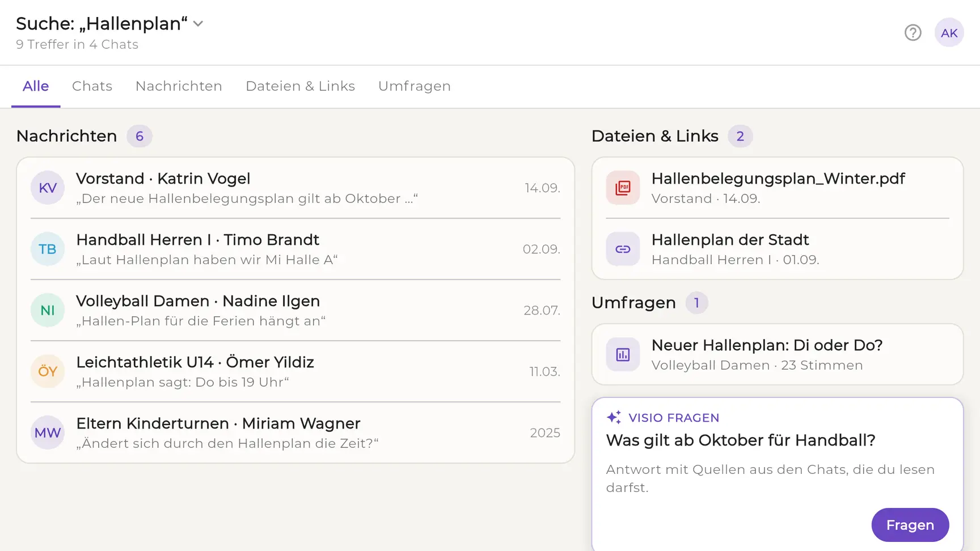Click the link icon for Hallenplan der Stadt
980x551 pixels.
pyautogui.click(x=623, y=249)
